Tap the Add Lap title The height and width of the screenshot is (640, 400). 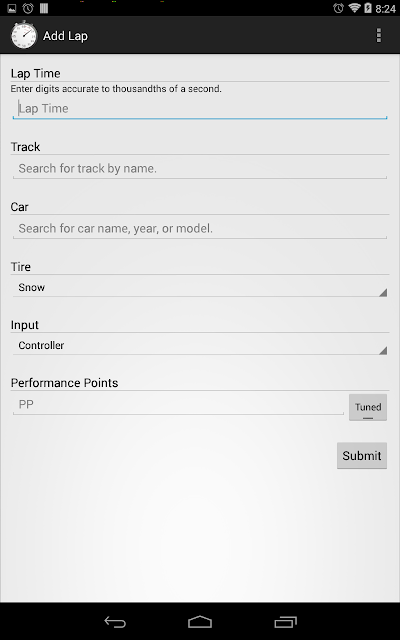(65, 36)
